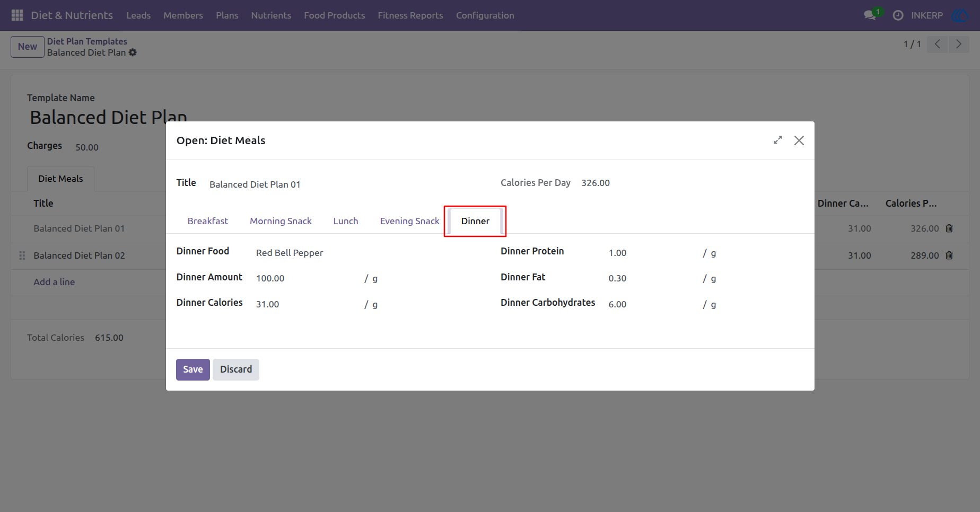Screen dimensions: 980x512
Task: Switch to the Morning Snack tab
Action: click(281, 221)
